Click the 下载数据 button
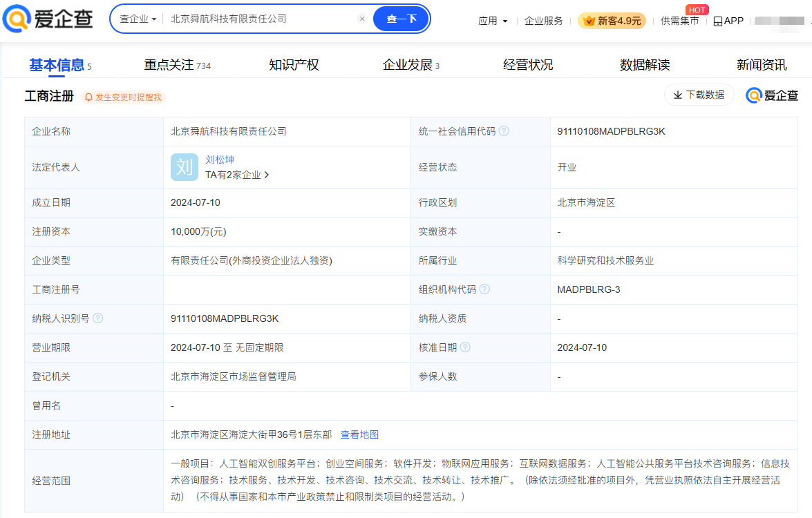This screenshot has height=518, width=812. click(699, 95)
